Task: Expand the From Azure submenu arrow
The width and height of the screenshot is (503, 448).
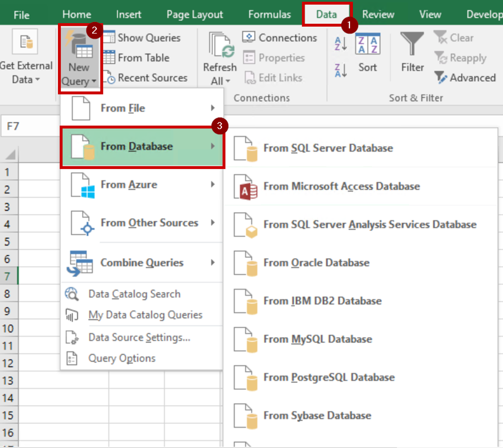Action: [213, 184]
